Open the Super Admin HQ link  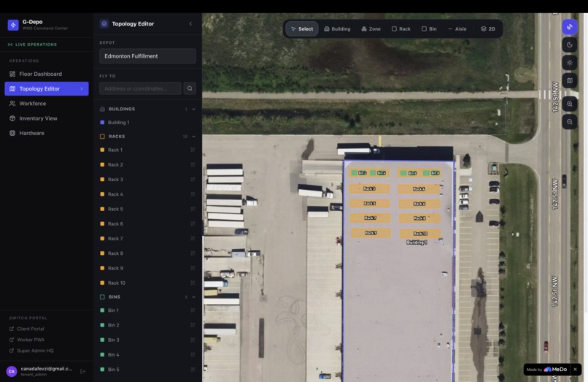[x=31, y=351]
